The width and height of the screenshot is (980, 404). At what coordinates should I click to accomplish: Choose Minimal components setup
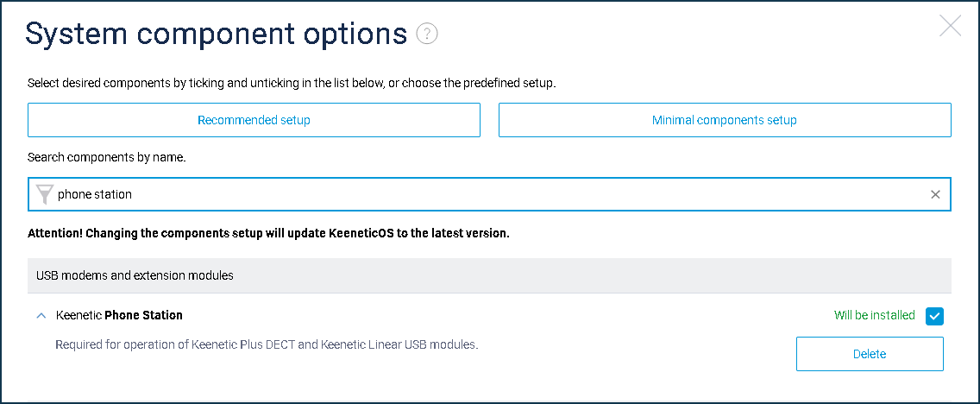[725, 120]
